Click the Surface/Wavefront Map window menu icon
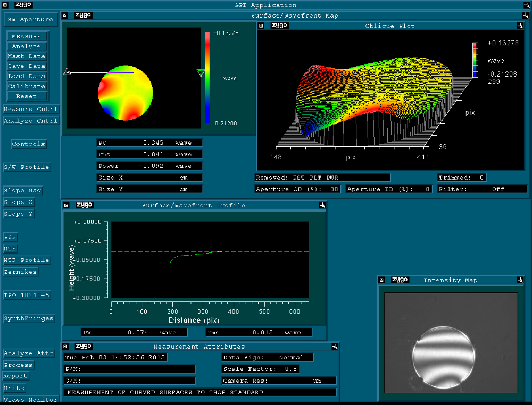This screenshot has width=532, height=405. [65, 15]
